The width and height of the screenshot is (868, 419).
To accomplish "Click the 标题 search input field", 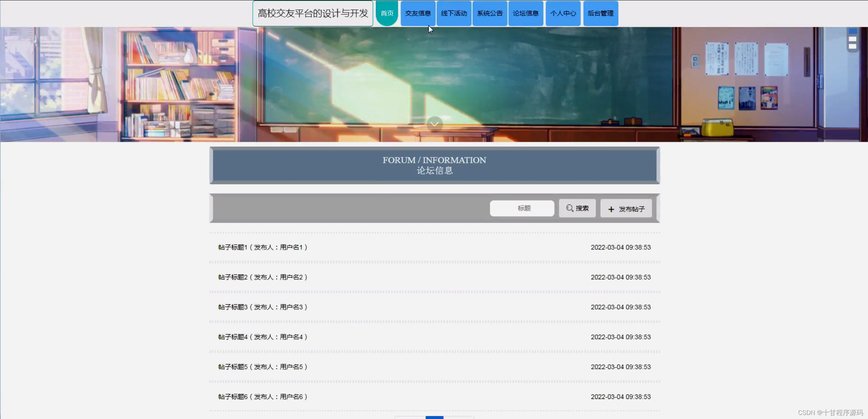I will click(522, 208).
